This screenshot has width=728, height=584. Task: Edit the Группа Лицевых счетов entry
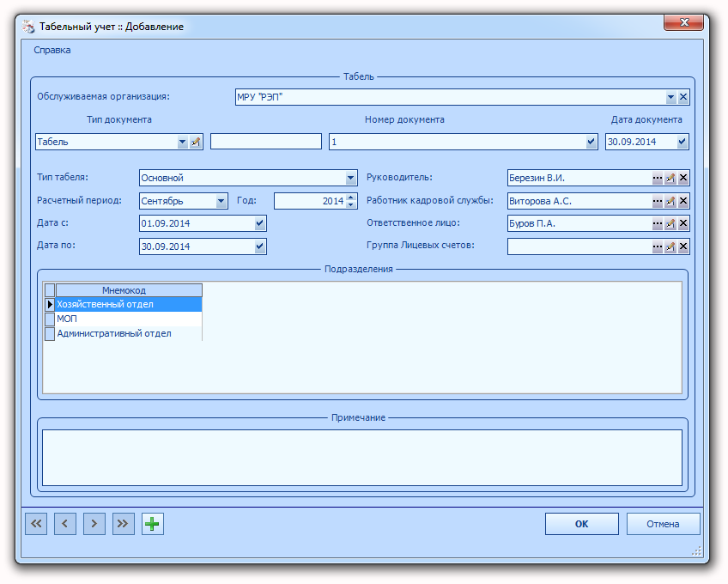[x=670, y=246]
